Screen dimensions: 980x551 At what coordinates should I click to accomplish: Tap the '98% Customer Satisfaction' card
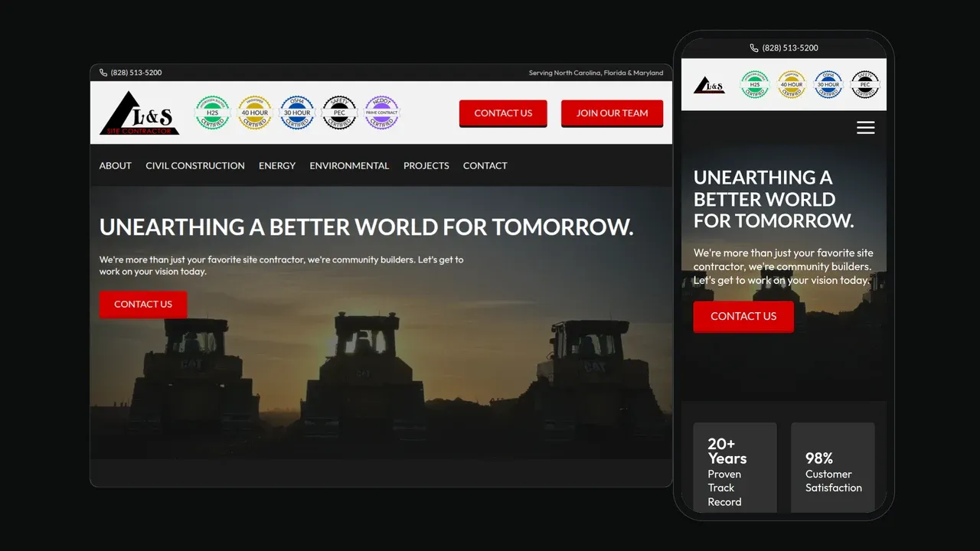833,468
